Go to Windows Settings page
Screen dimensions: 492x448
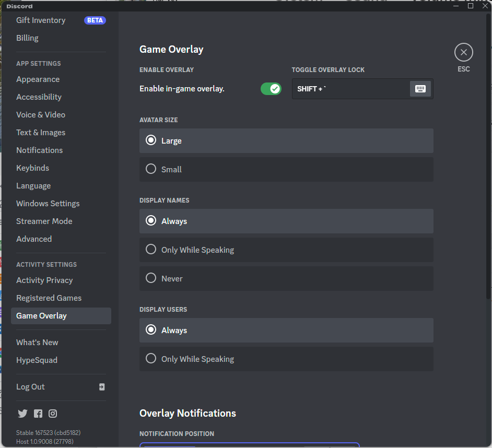pos(48,203)
